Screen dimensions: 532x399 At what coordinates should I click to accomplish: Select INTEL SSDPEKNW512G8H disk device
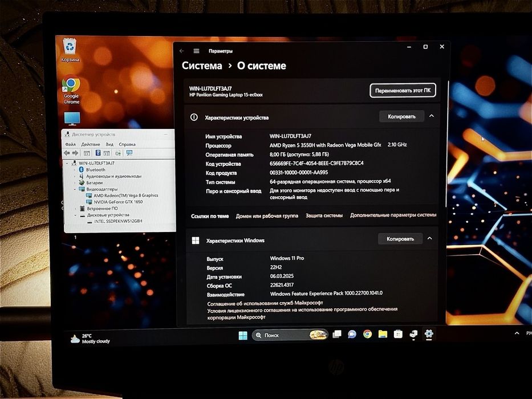tap(118, 221)
